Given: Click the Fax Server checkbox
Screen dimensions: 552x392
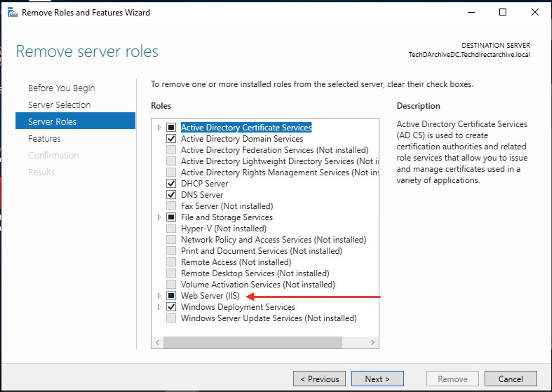Looking at the screenshot, I should point(171,206).
